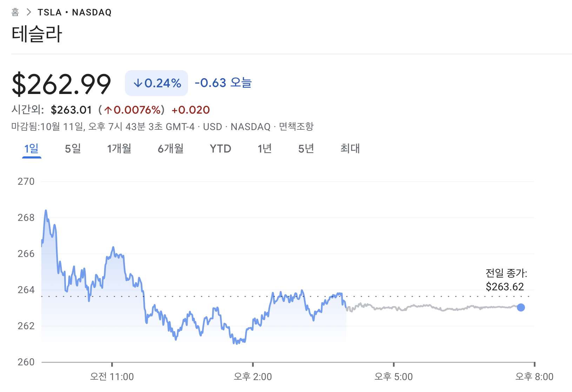This screenshot has width=572, height=392.
Task: Click the down arrow in the percent badge
Action: tap(138, 83)
